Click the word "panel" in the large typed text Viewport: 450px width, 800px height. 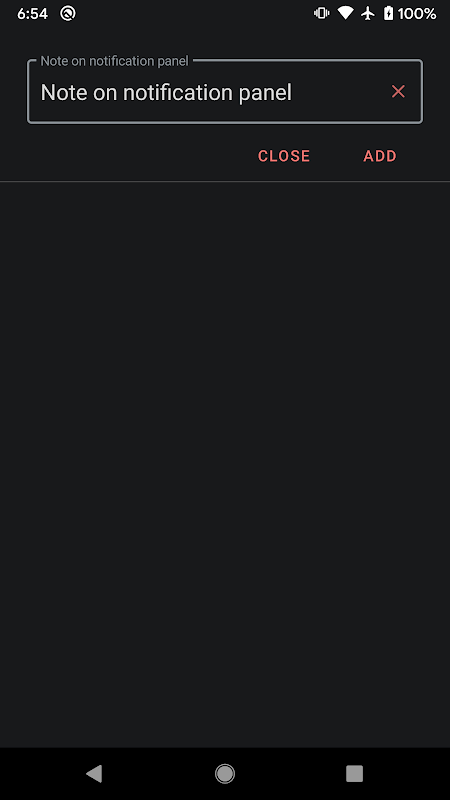click(x=265, y=94)
